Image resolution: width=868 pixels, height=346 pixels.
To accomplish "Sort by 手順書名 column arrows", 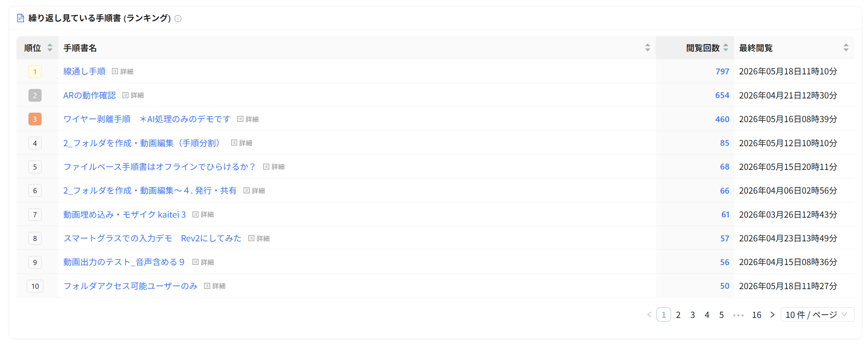I will pos(647,48).
